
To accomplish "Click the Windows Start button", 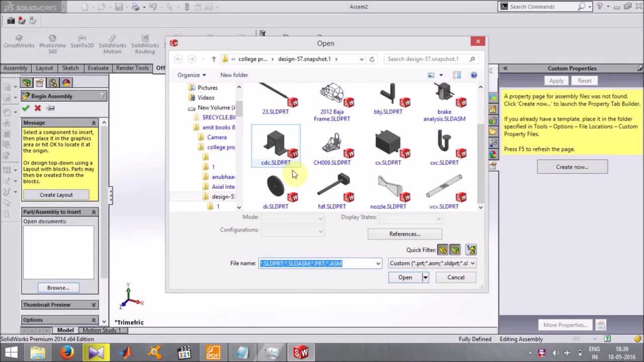I will (11, 352).
